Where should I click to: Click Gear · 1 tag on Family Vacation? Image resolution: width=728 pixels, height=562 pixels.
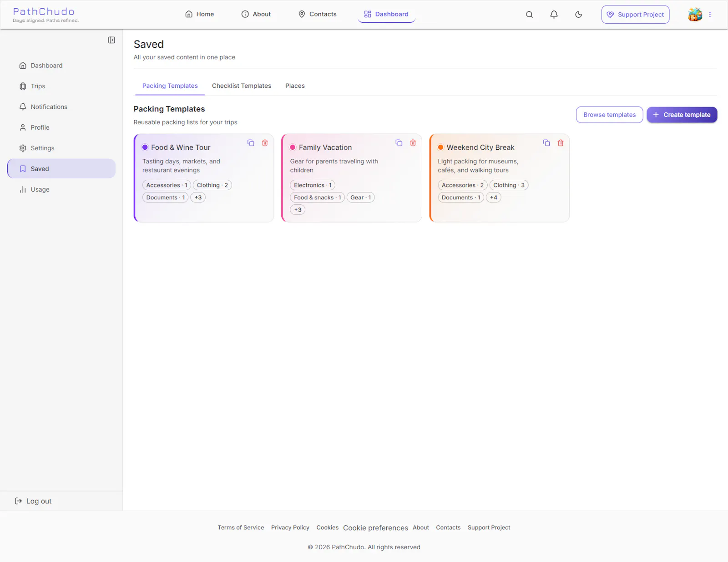(361, 197)
